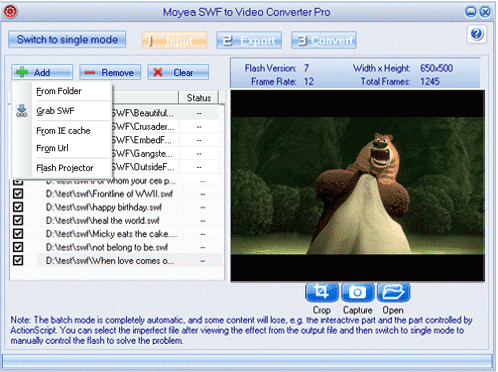
Task: Choose Flash Projector menu entry
Action: point(65,168)
